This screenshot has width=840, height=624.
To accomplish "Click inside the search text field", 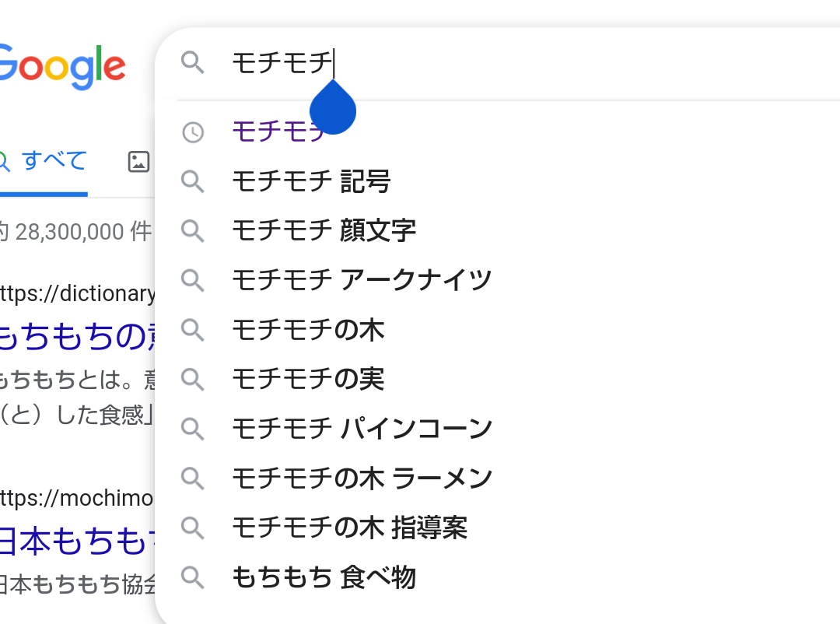I will tap(530, 63).
